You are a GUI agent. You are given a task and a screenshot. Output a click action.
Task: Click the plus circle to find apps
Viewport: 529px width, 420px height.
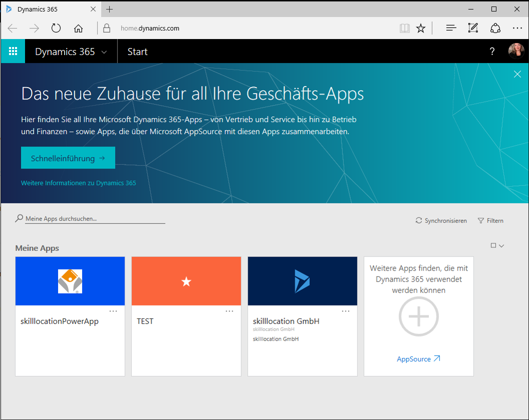click(419, 316)
